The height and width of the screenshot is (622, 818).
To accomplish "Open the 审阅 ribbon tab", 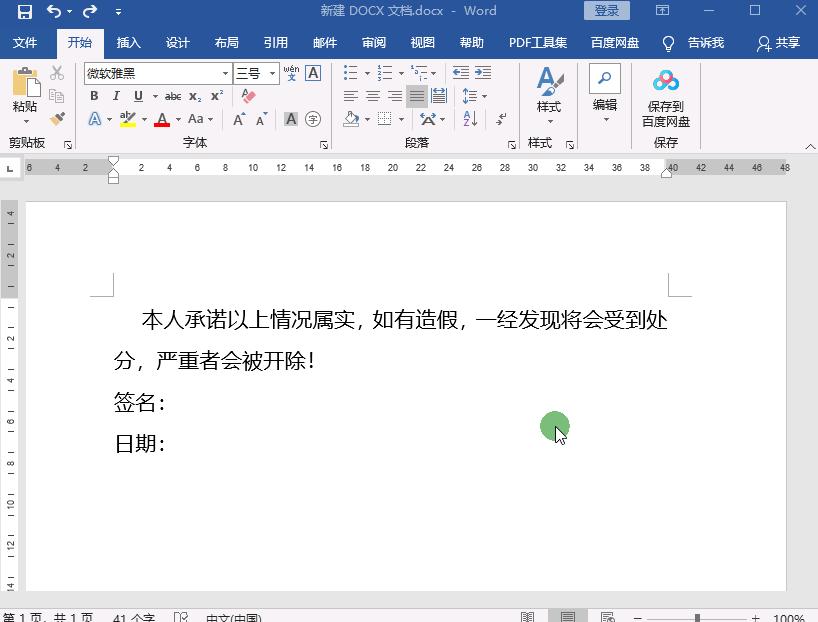I will coord(373,43).
